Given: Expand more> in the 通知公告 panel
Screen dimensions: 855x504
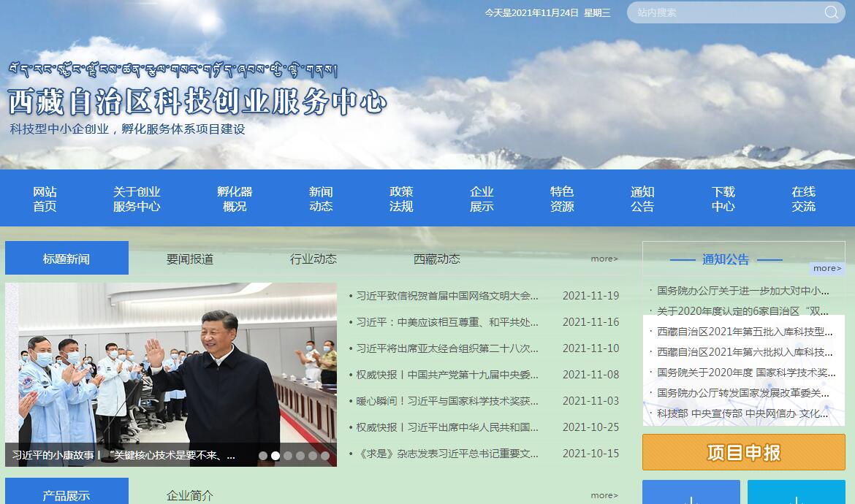Looking at the screenshot, I should pyautogui.click(x=827, y=268).
